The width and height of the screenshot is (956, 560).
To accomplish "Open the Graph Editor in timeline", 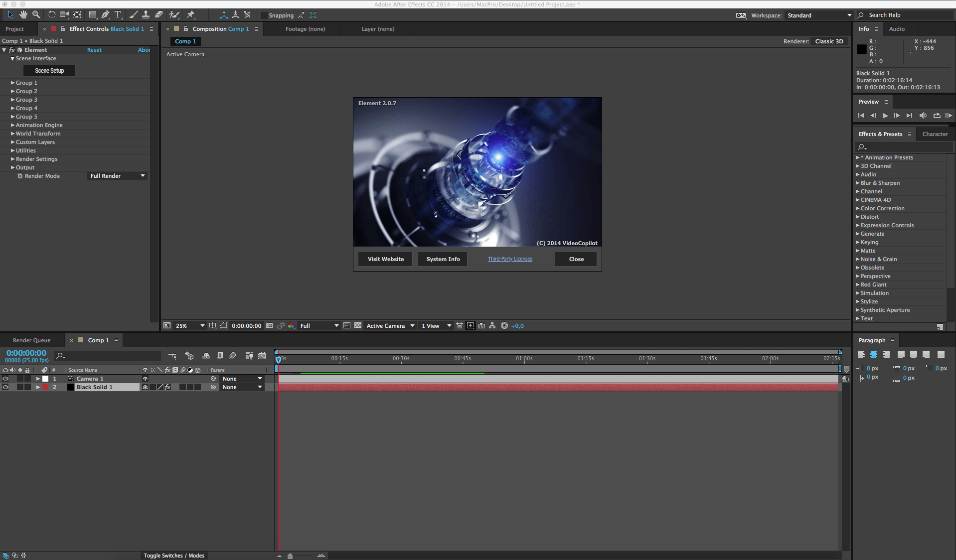I will (262, 356).
